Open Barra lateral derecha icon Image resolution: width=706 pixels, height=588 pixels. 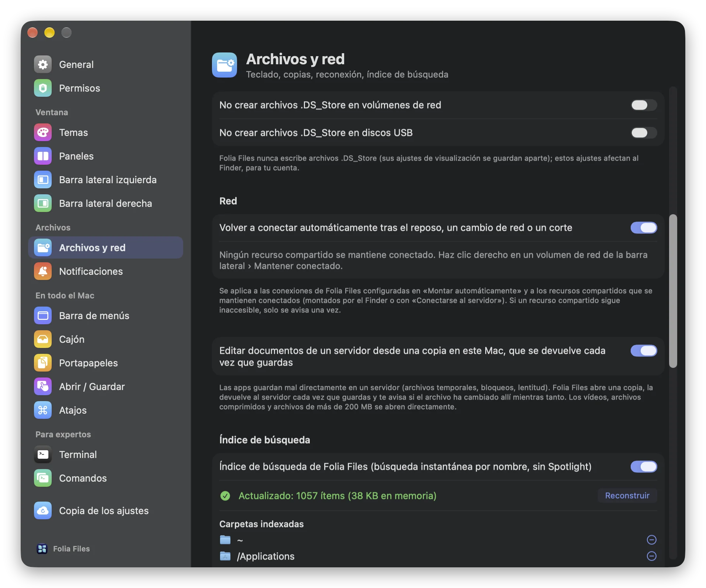(43, 204)
